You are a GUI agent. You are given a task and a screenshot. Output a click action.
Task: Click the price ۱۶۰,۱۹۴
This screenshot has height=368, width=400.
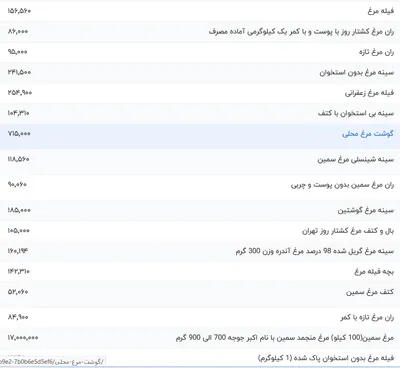pyautogui.click(x=18, y=251)
